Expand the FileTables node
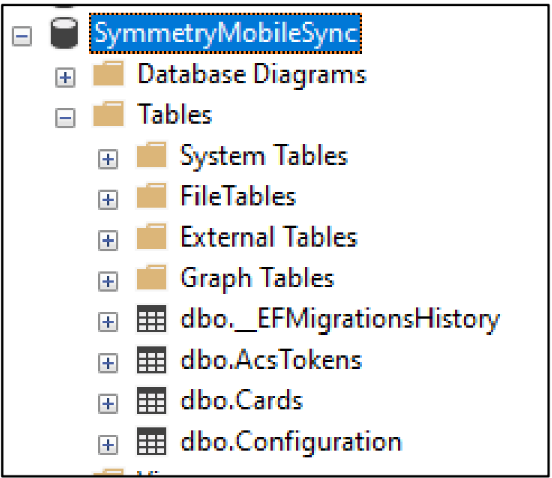Image resolution: width=552 pixels, height=478 pixels. [108, 200]
